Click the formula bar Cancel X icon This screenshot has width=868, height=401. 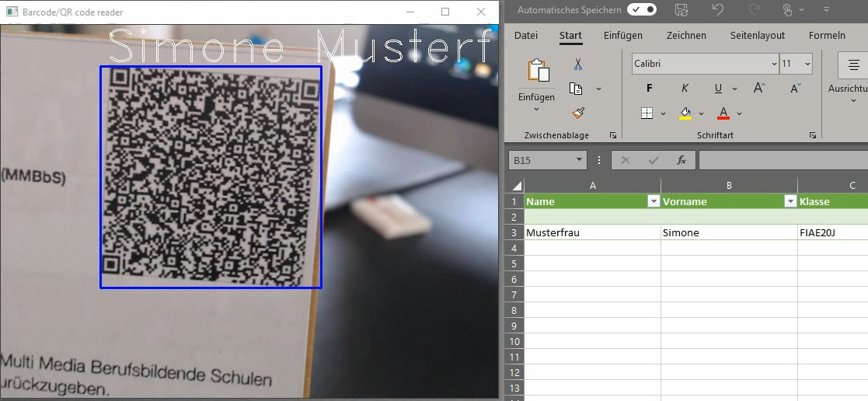click(x=626, y=160)
